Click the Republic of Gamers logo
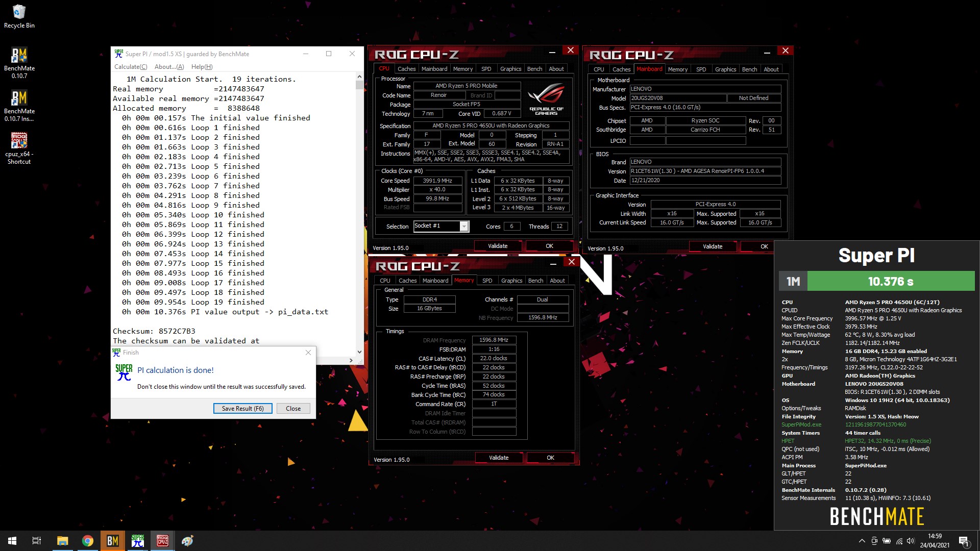This screenshot has width=980, height=551. coord(547,99)
